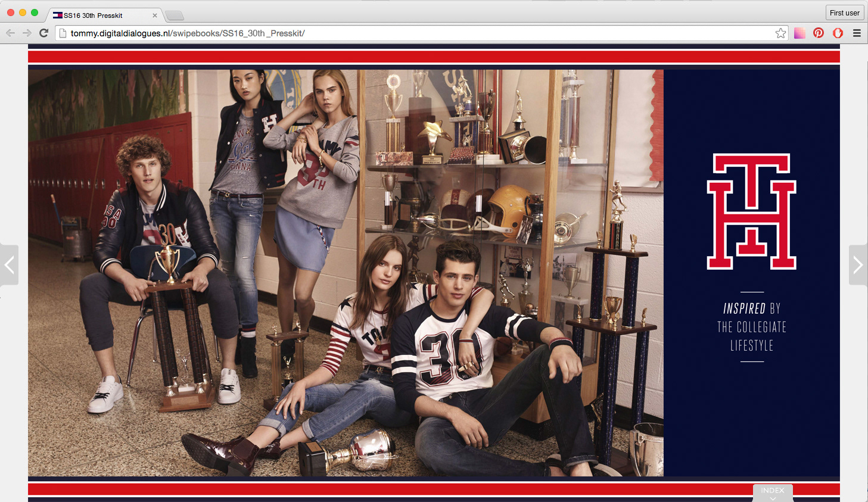Click the pink gradient pixel extension icon

point(799,33)
